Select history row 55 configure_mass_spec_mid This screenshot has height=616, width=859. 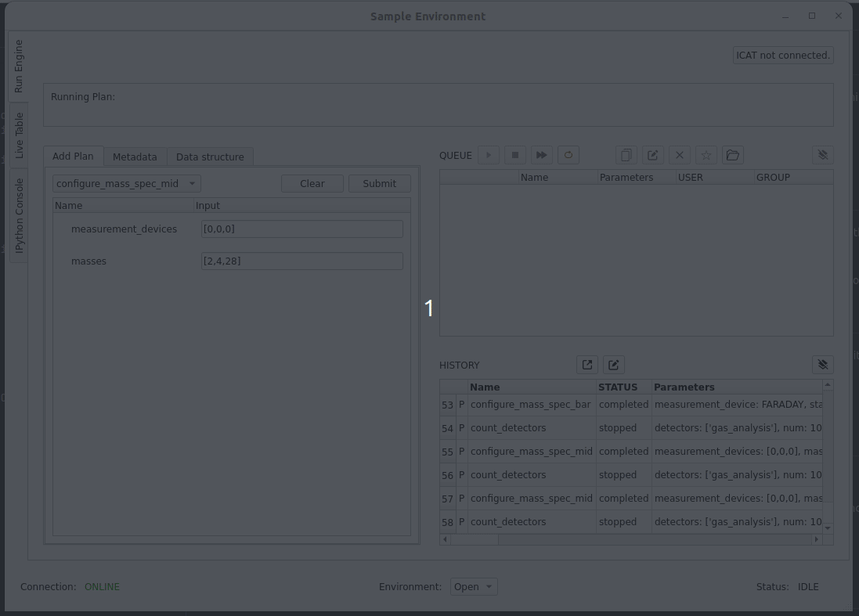pos(631,452)
